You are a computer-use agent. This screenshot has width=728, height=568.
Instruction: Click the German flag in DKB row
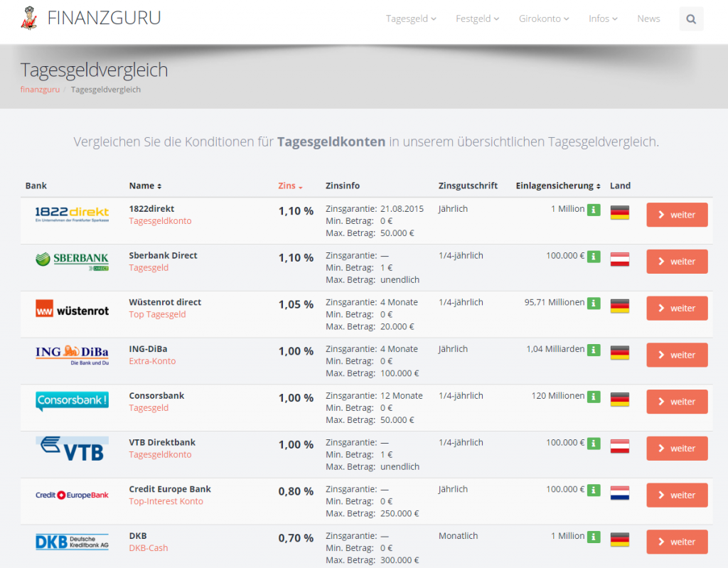click(620, 539)
